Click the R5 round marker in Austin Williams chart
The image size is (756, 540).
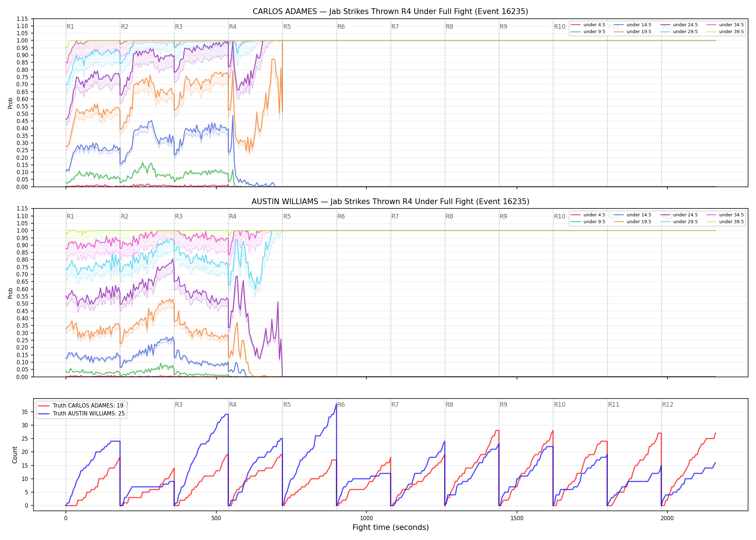pos(287,216)
